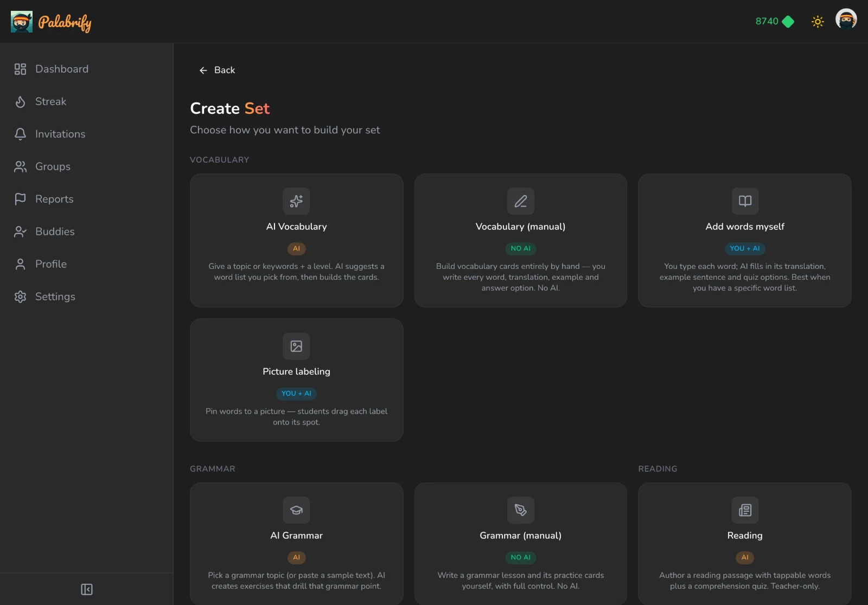This screenshot has height=605, width=868.
Task: Click the Vocabulary (manual) pencil icon
Action: coord(521,201)
